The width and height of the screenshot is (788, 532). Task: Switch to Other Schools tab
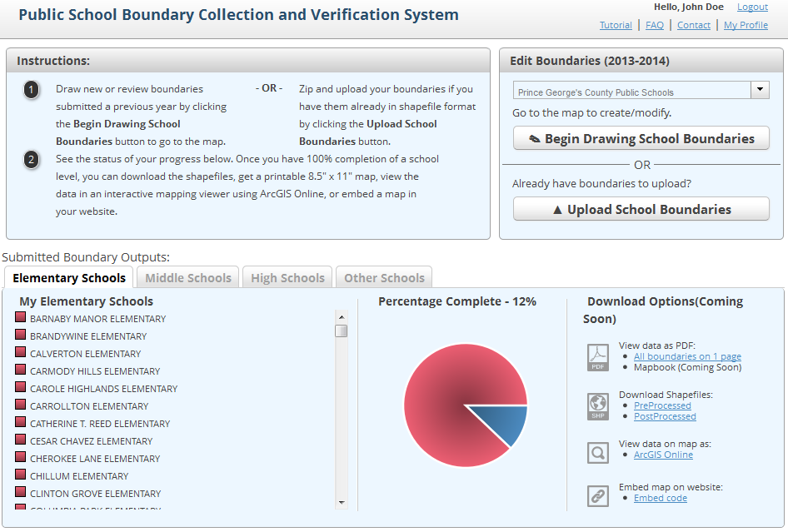pos(384,278)
